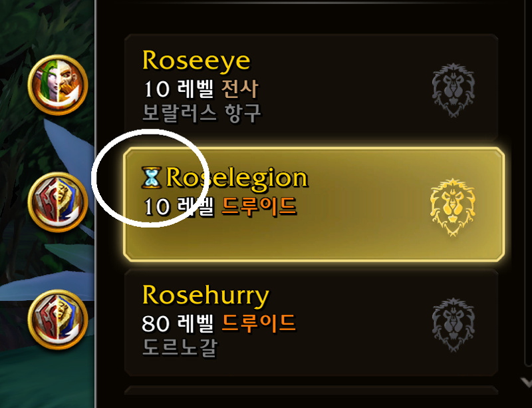Click the character name Rosehurry
The height and width of the screenshot is (408, 532).
205,296
